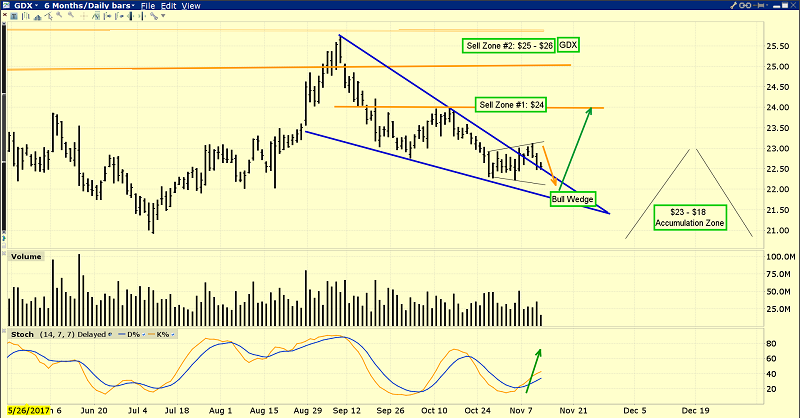Open the View menu

click(191, 6)
